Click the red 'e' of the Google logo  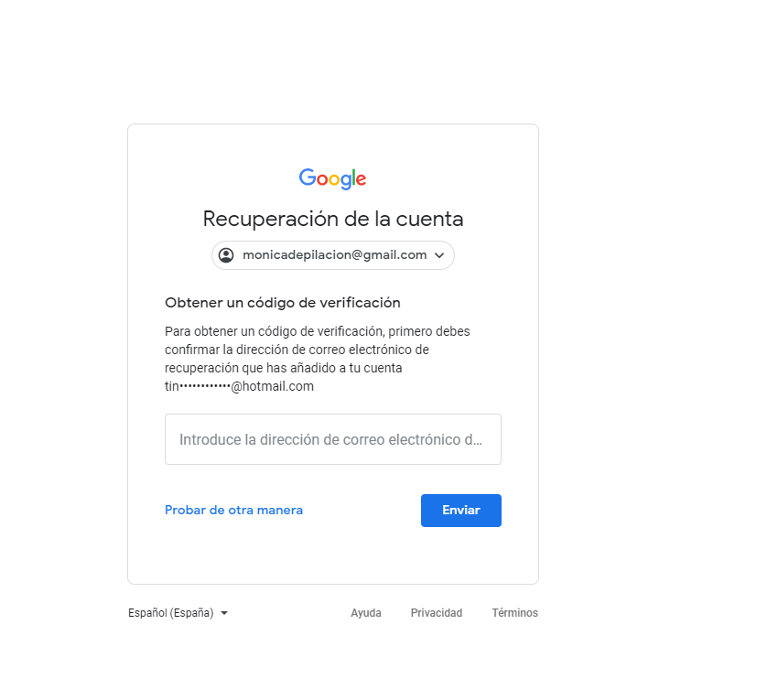[362, 179]
